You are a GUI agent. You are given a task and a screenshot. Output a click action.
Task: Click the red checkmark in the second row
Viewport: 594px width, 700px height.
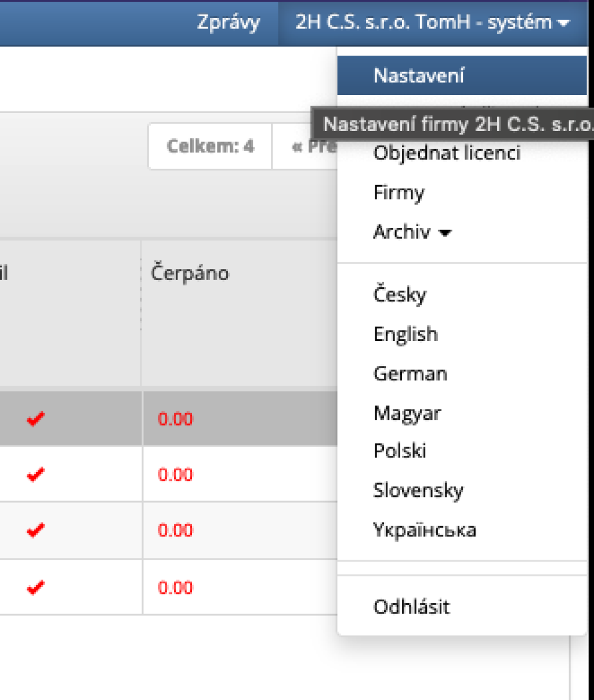[35, 474]
